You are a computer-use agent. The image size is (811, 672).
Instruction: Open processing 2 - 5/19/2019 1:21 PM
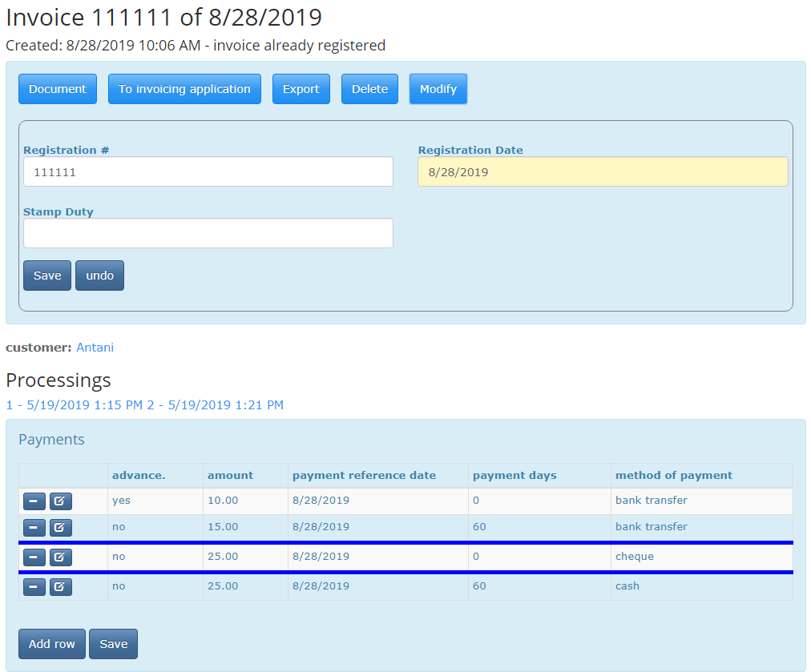click(215, 404)
